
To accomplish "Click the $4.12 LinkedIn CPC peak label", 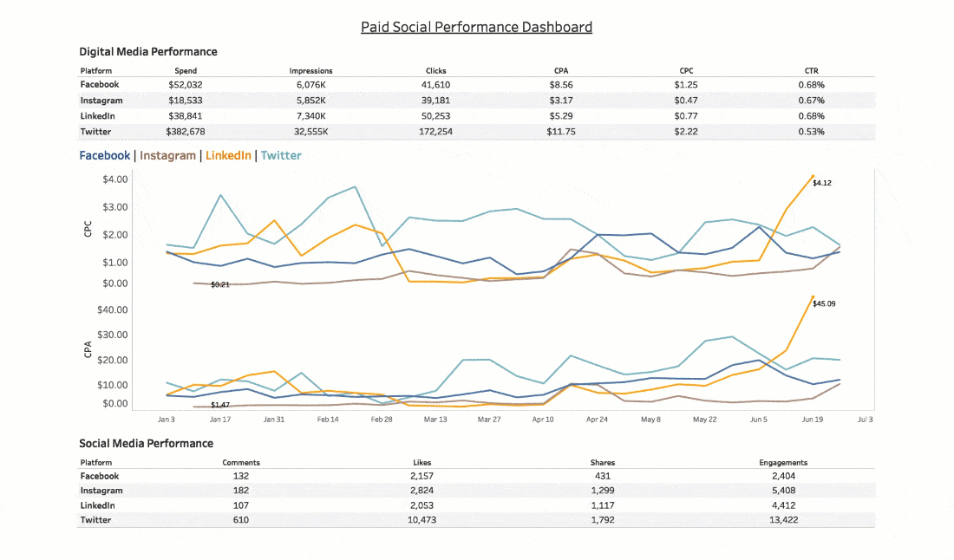I will pyautogui.click(x=822, y=183).
